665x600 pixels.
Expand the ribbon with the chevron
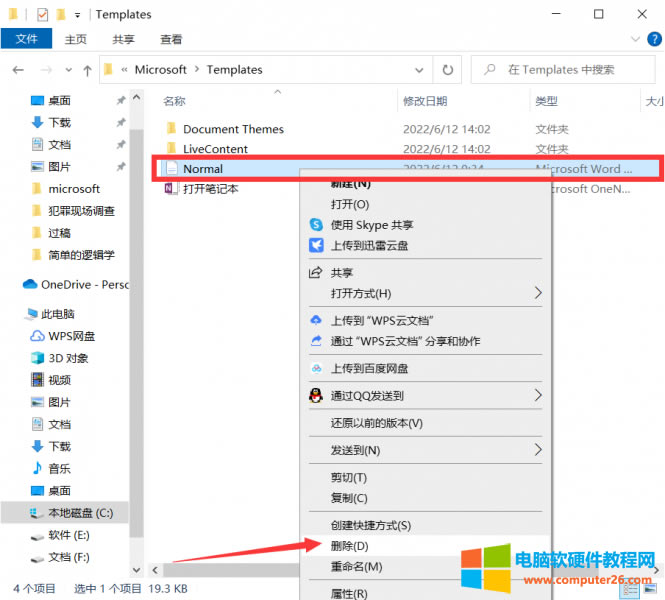pyautogui.click(x=635, y=39)
